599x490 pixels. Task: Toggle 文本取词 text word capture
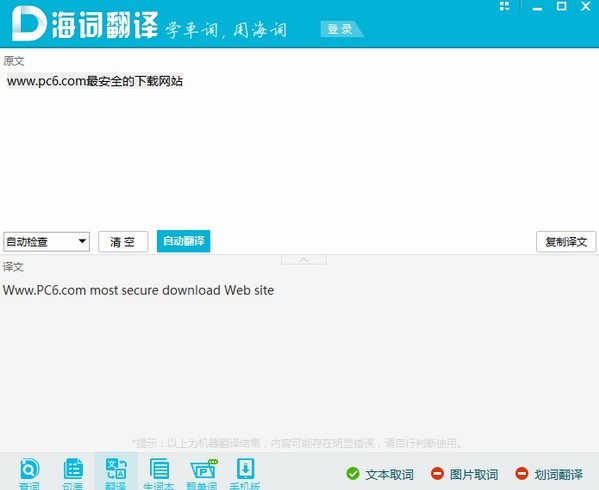pyautogui.click(x=380, y=474)
